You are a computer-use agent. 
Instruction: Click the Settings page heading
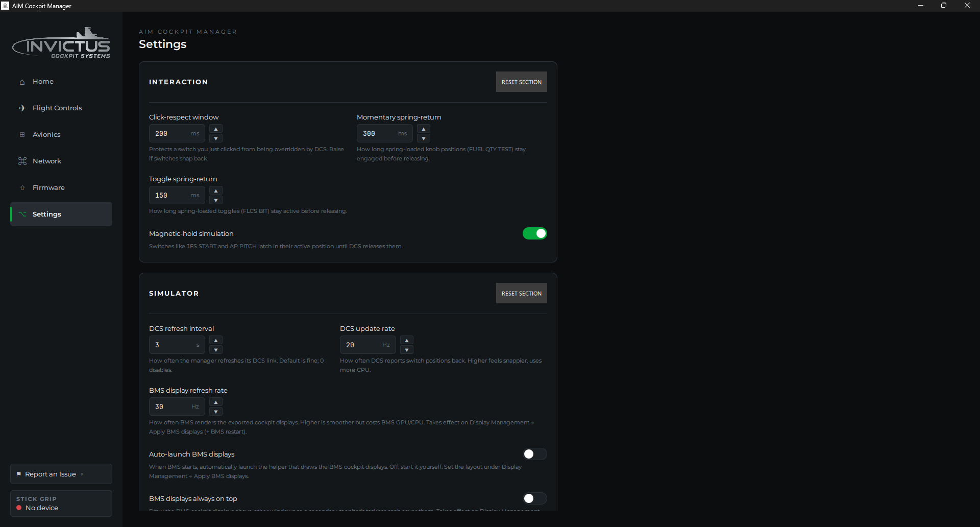click(163, 44)
